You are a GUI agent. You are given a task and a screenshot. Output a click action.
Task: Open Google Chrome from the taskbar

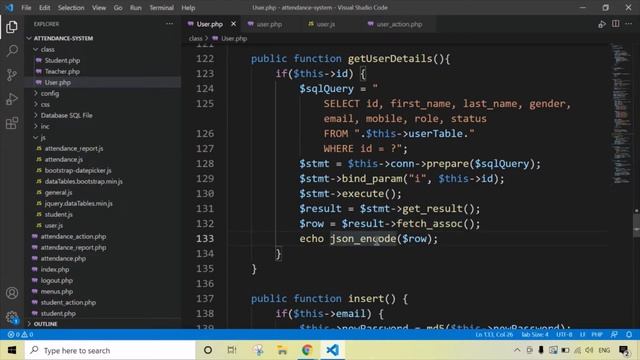(x=307, y=350)
